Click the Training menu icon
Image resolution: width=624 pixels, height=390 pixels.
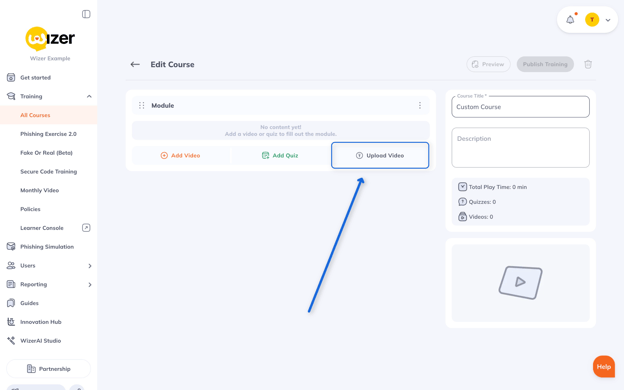coord(11,96)
